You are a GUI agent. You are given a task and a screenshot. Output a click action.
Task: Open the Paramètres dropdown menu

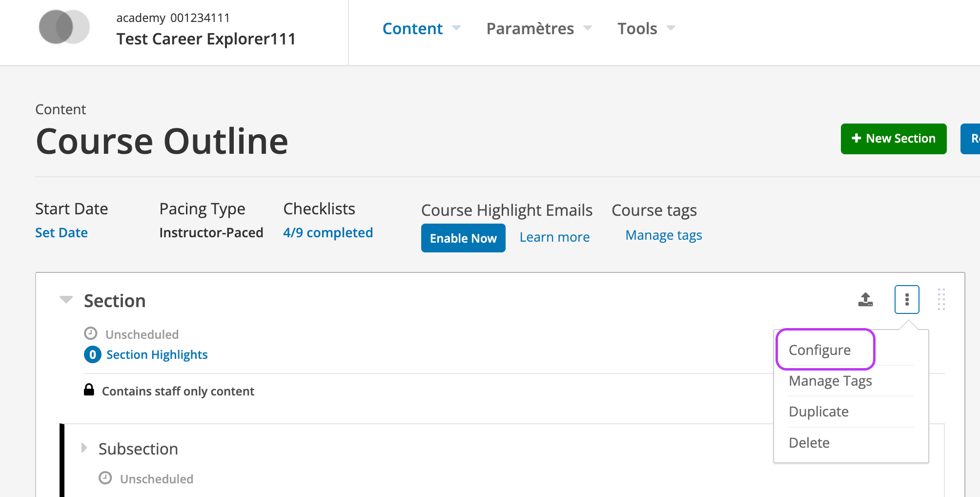pos(539,28)
